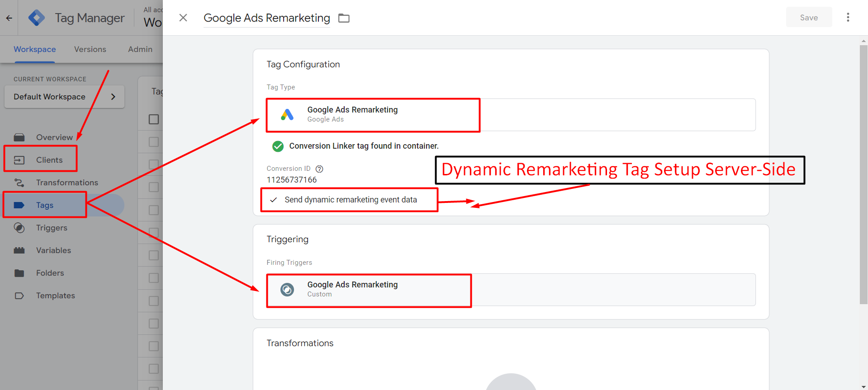Click the Google Ads logo in Tag Type

click(x=287, y=115)
